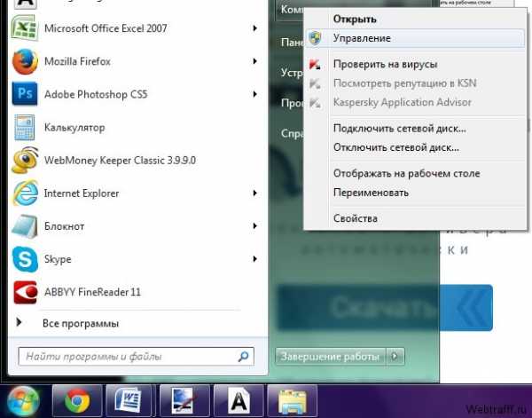The image size is (532, 418).
Task: Expand Блокнот recent files arrow
Action: point(254,225)
